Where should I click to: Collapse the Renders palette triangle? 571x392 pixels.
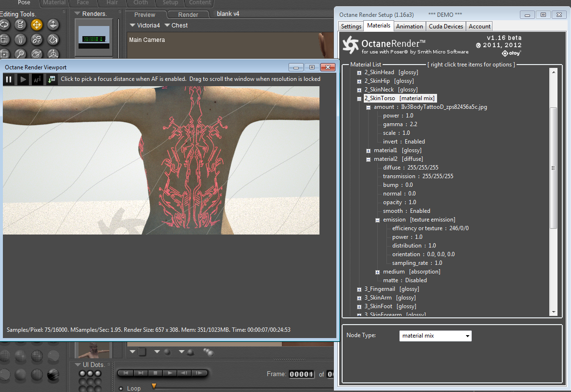[77, 13]
